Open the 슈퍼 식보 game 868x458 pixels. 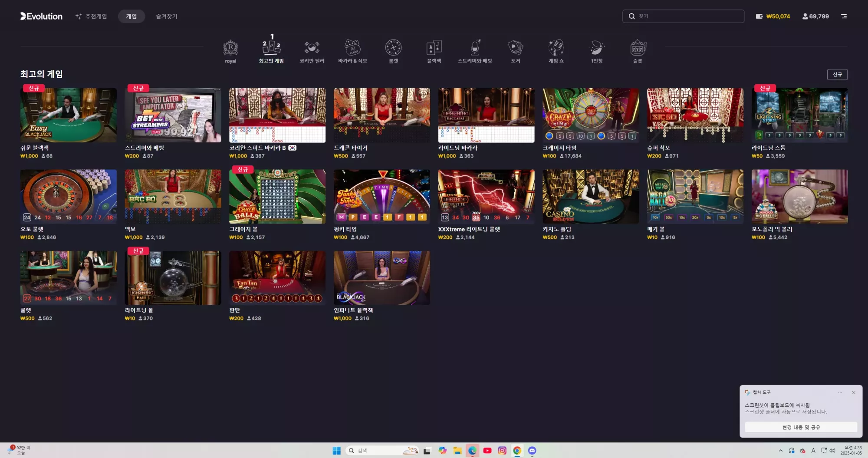pos(695,115)
